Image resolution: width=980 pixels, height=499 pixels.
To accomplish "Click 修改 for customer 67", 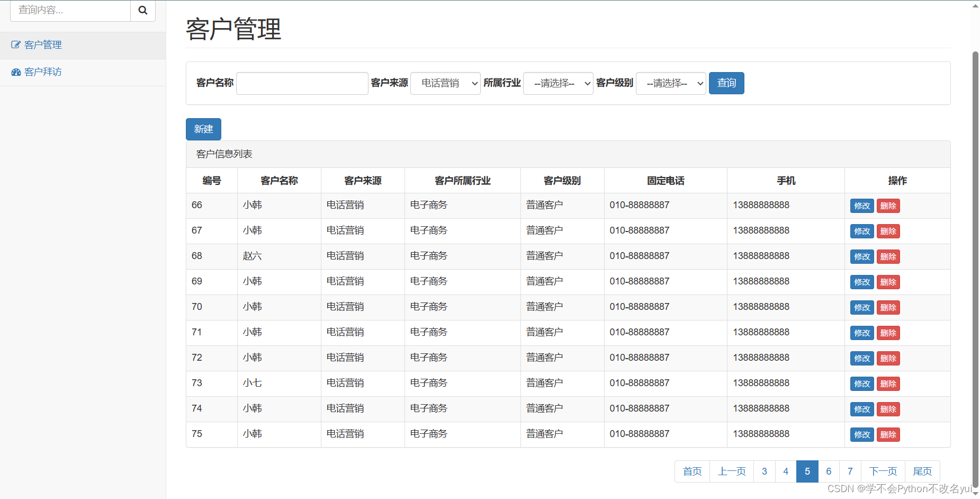I will [x=862, y=231].
